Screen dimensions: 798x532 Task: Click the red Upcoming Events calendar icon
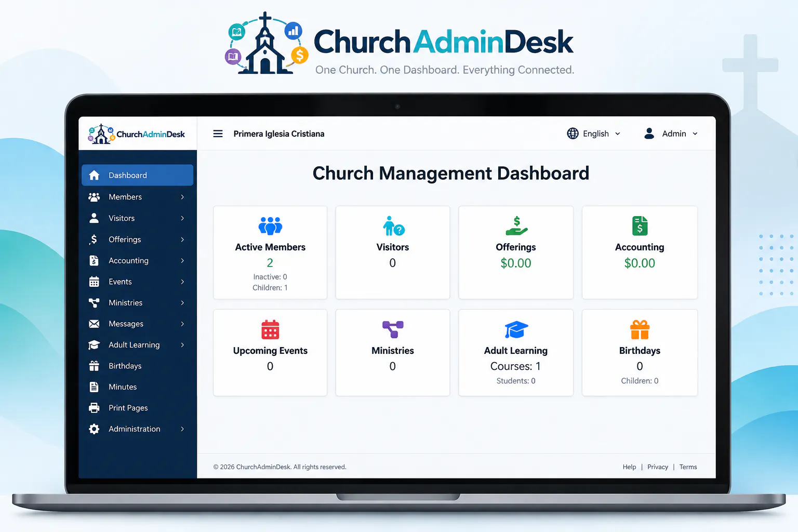(270, 329)
